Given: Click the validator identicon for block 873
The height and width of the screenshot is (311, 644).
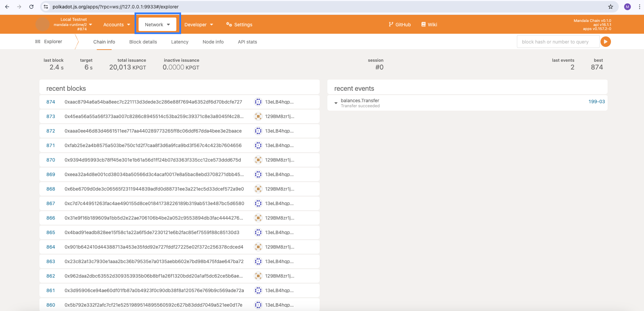Looking at the screenshot, I should 258,116.
